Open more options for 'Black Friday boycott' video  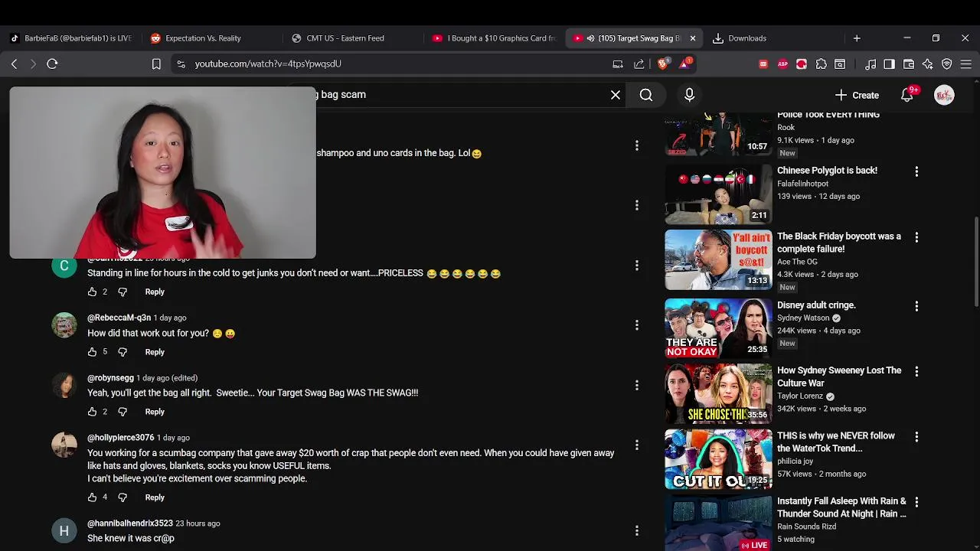click(x=916, y=237)
